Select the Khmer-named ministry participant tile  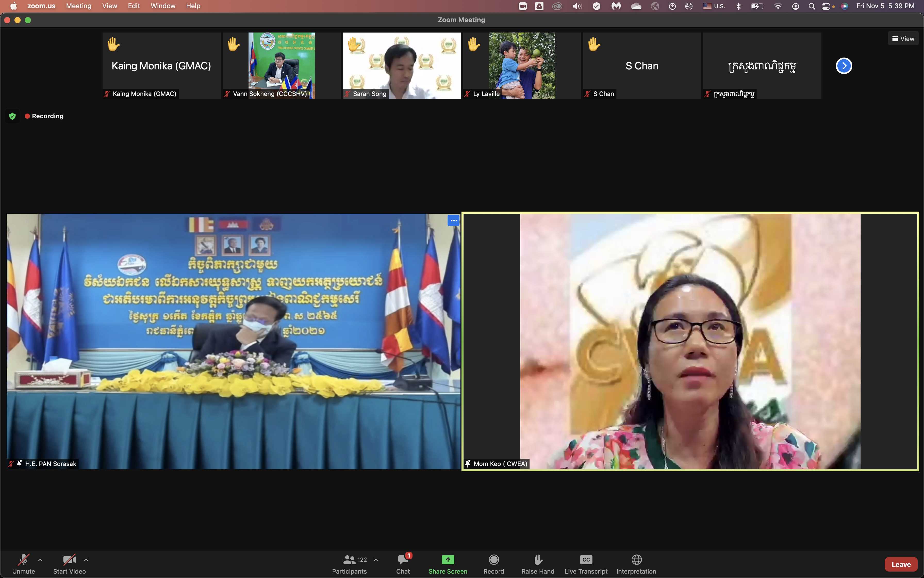point(762,66)
